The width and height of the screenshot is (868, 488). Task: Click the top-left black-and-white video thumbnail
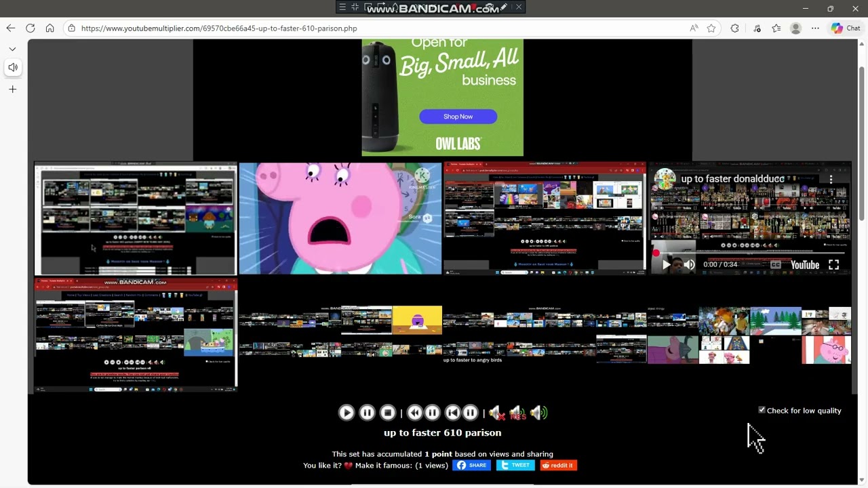click(136, 218)
